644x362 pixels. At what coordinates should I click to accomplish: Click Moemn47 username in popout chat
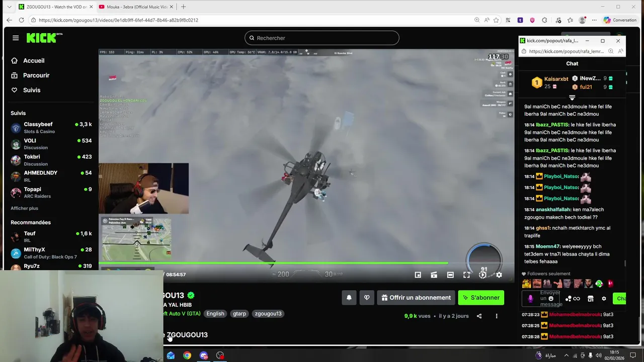(x=547, y=246)
